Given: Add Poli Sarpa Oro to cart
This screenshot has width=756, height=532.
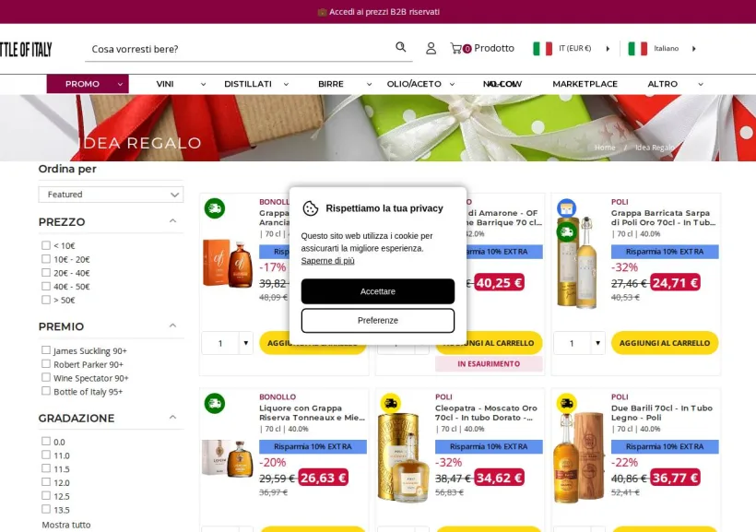Looking at the screenshot, I should [665, 343].
